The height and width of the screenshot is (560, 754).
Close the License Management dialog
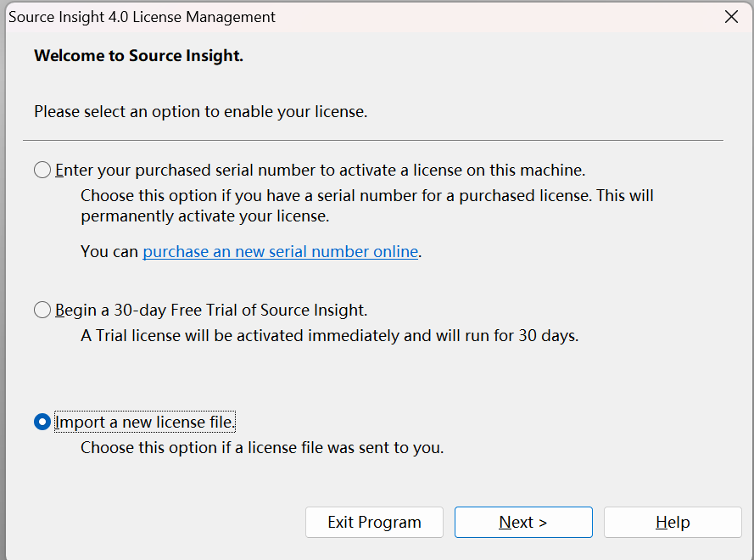click(x=731, y=17)
